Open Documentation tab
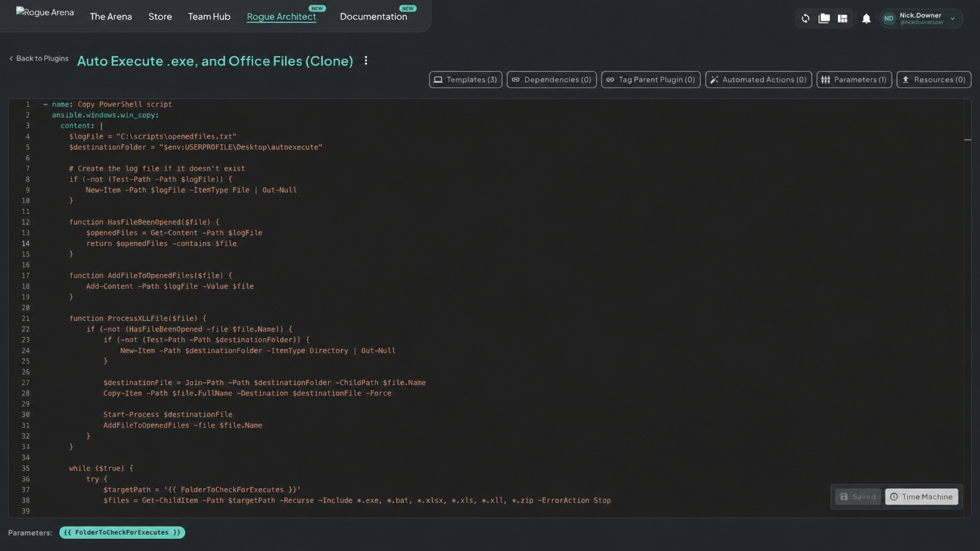The image size is (980, 551). point(374,17)
